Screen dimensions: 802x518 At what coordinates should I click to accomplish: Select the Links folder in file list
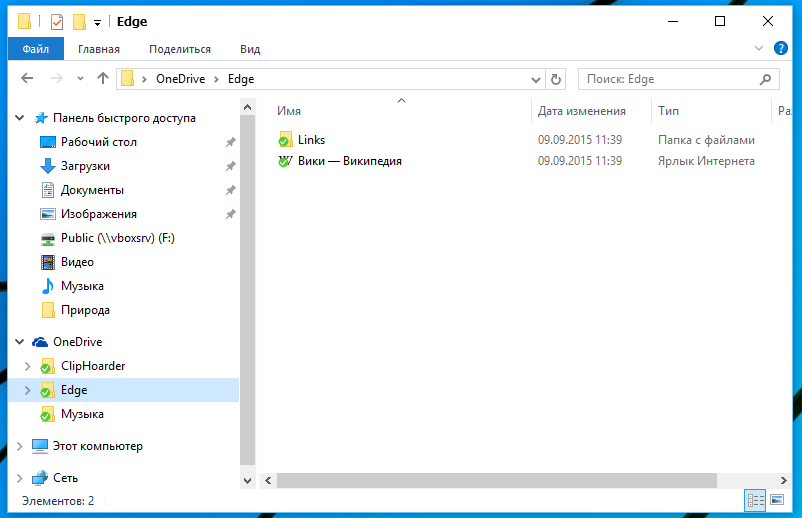311,140
